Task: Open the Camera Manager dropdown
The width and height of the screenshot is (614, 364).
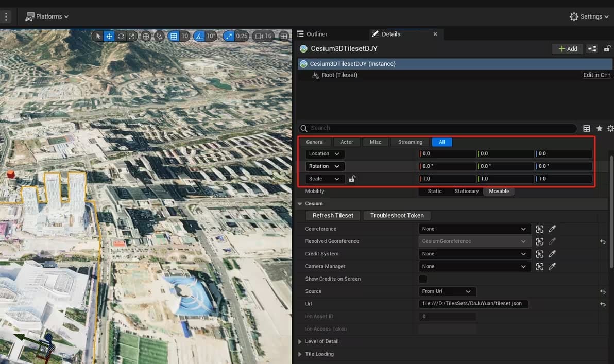Action: (474, 267)
